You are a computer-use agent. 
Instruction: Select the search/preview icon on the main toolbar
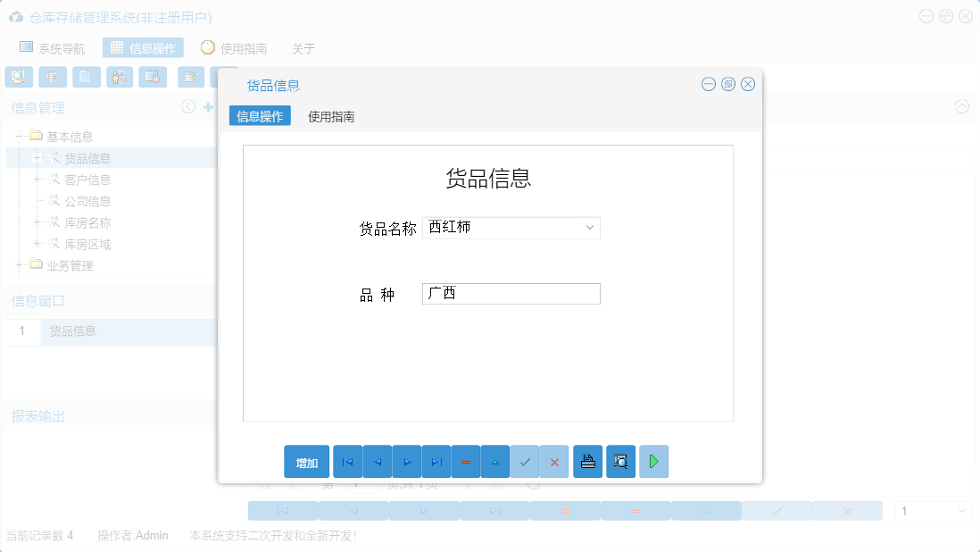coord(18,77)
